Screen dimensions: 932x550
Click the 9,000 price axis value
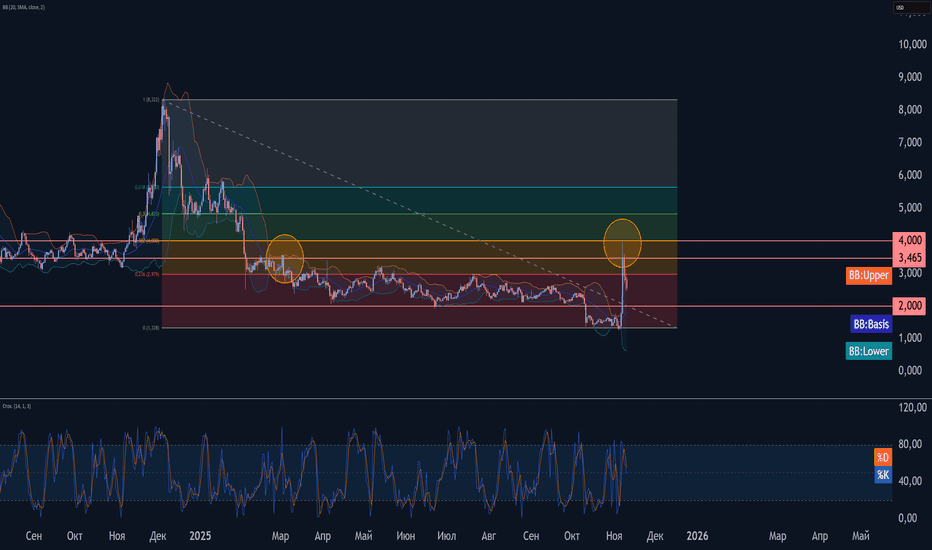coord(909,77)
